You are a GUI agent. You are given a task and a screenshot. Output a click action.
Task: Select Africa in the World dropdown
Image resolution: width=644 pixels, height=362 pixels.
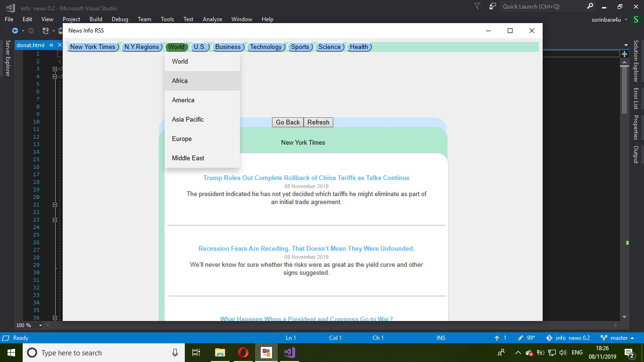point(202,81)
